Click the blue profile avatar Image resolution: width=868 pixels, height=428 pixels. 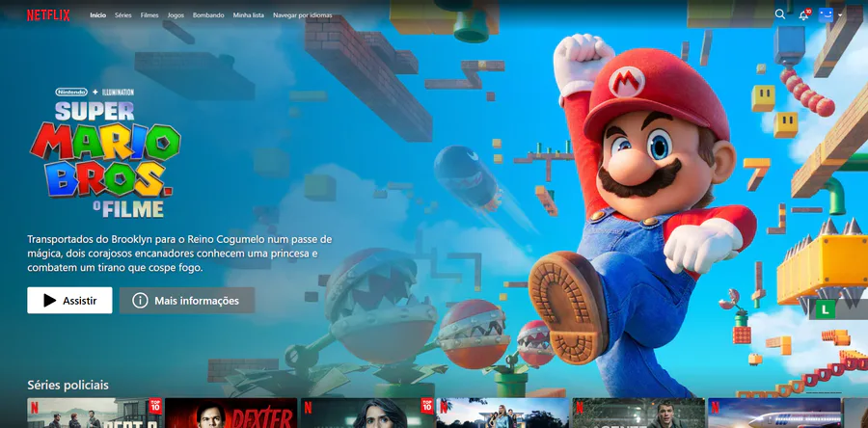pyautogui.click(x=826, y=14)
